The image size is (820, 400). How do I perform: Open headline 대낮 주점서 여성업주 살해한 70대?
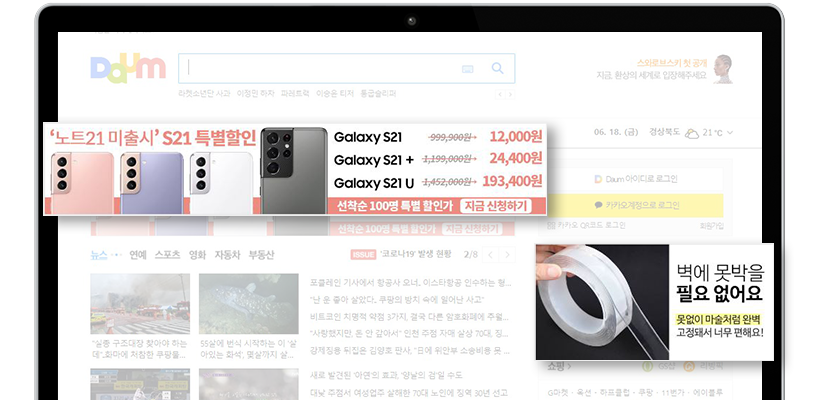(x=409, y=392)
